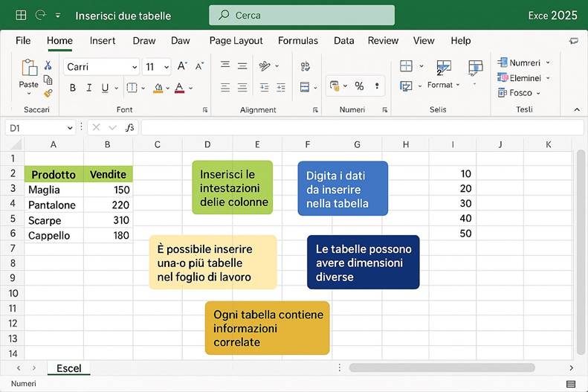Toggle Bold formatting

[x=73, y=88]
